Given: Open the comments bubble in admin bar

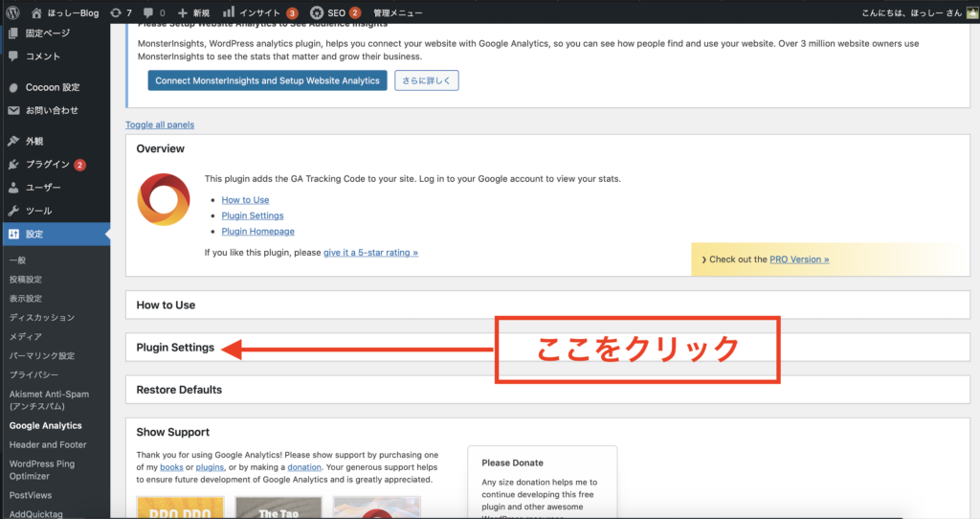Looking at the screenshot, I should click(148, 12).
